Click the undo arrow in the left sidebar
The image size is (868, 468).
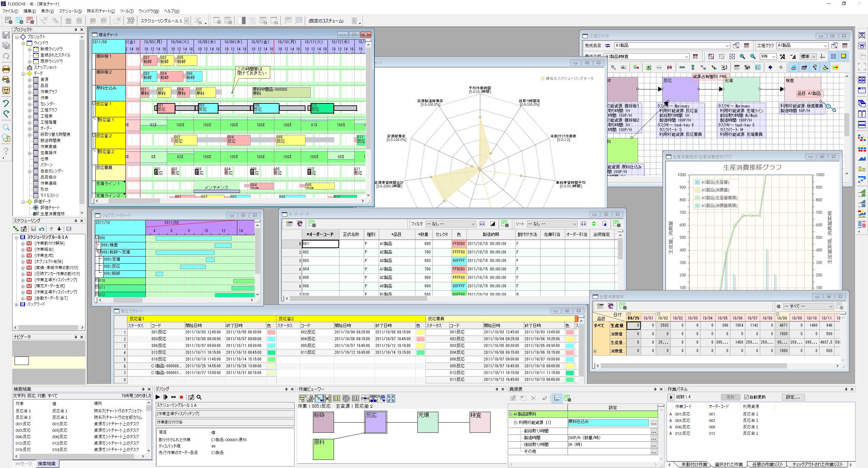pos(6,103)
